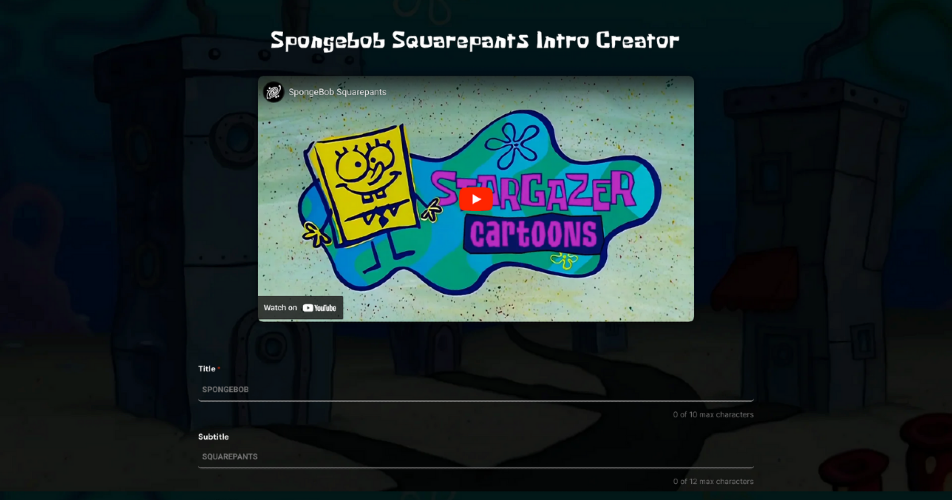Click the 0 of 10 max characters counter
Image resolution: width=952 pixels, height=500 pixels.
(713, 414)
